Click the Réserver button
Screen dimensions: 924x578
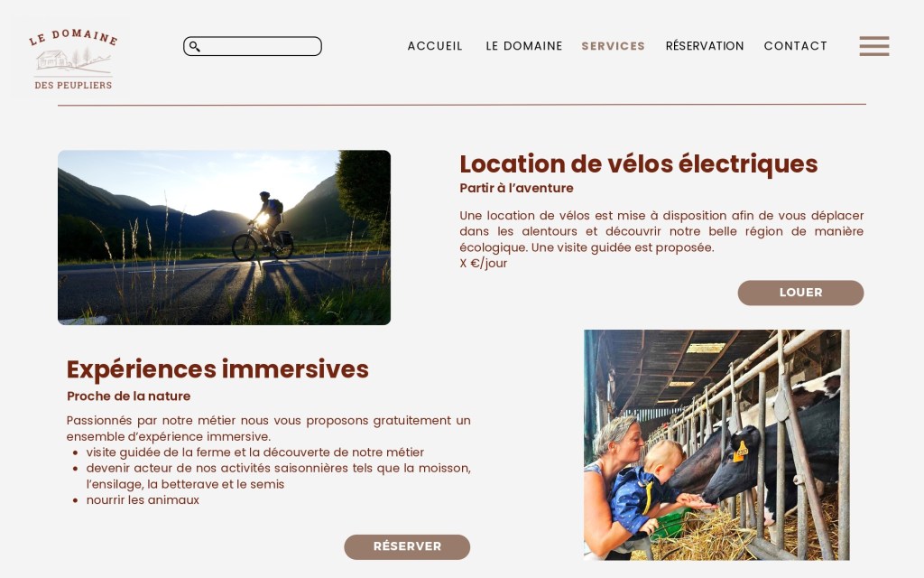(x=407, y=546)
